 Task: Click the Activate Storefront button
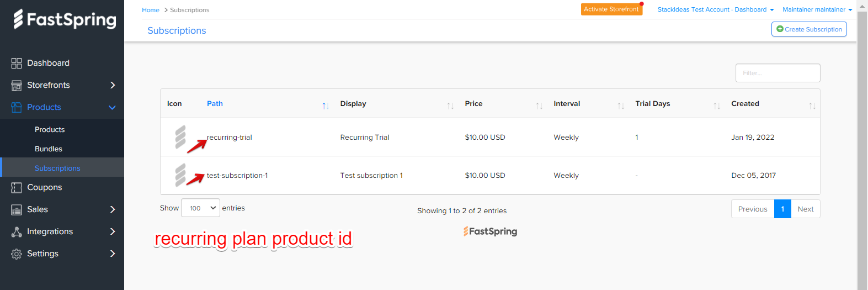pyautogui.click(x=611, y=9)
